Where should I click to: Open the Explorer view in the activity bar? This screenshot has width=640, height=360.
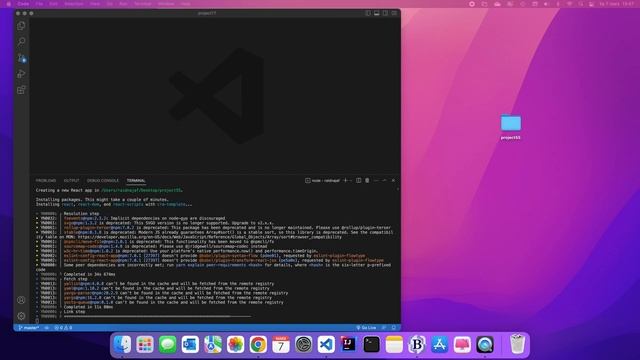[21, 26]
